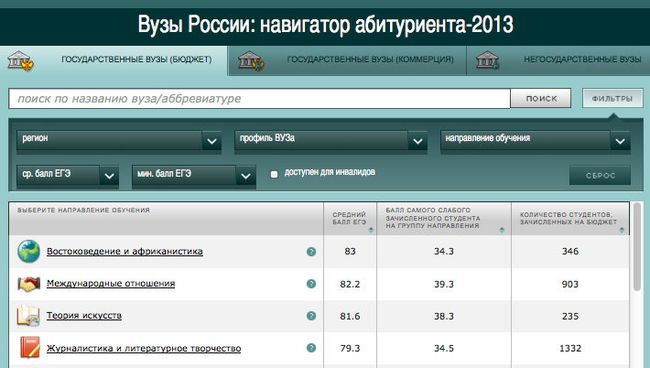Viewport: 650px width, 368px height.
Task: Open Международные отношения link
Action: coord(111,283)
